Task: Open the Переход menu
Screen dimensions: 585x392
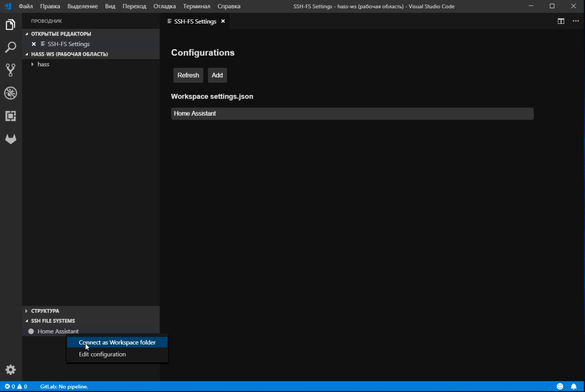Action: (x=134, y=6)
